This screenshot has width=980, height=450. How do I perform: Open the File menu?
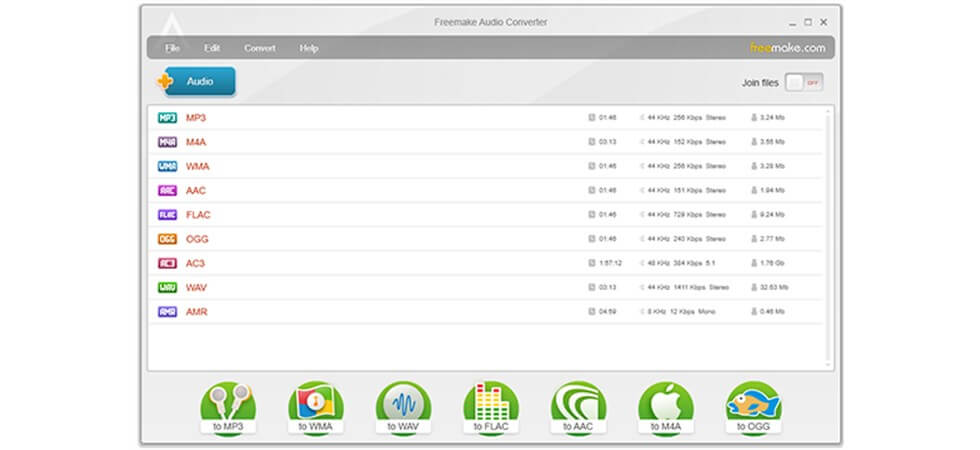pyautogui.click(x=172, y=48)
